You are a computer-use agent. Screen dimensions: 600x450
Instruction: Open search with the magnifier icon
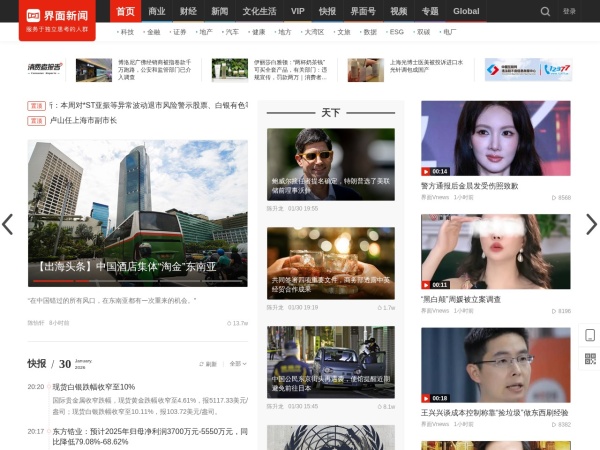tap(545, 12)
